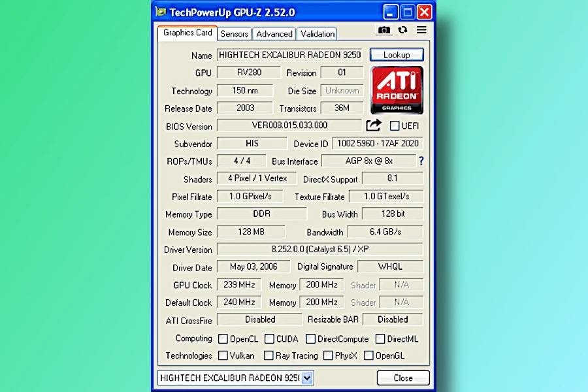This screenshot has width=588, height=392.
Task: Click the GPU field showing RV280
Action: coord(249,73)
